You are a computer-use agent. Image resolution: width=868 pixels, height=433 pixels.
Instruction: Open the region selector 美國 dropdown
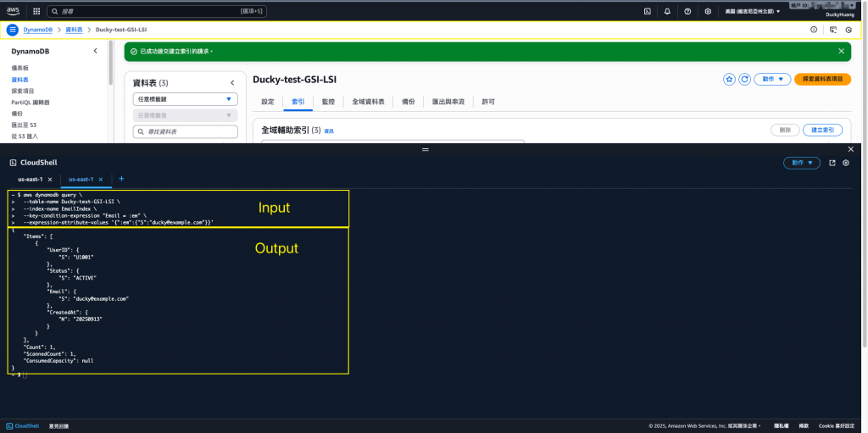(x=753, y=11)
